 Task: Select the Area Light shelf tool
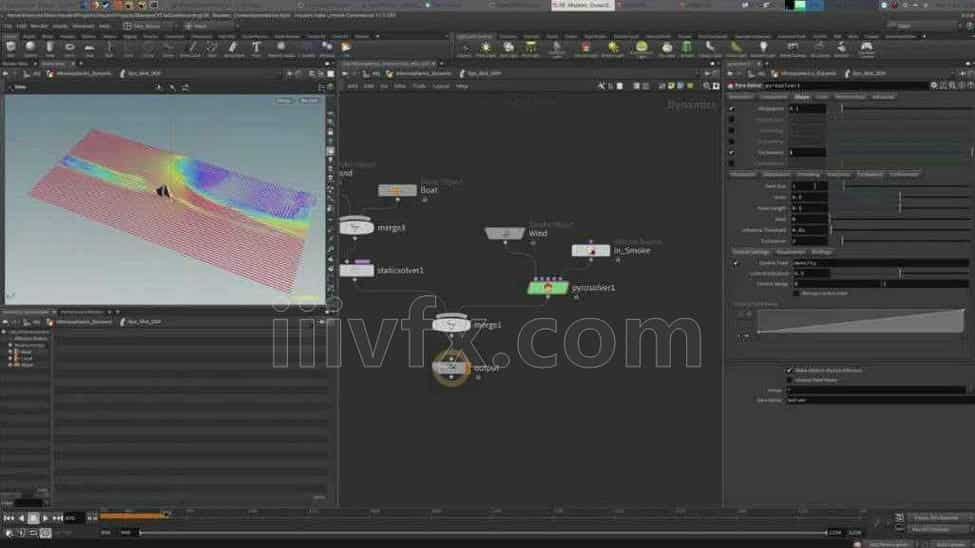click(x=531, y=48)
